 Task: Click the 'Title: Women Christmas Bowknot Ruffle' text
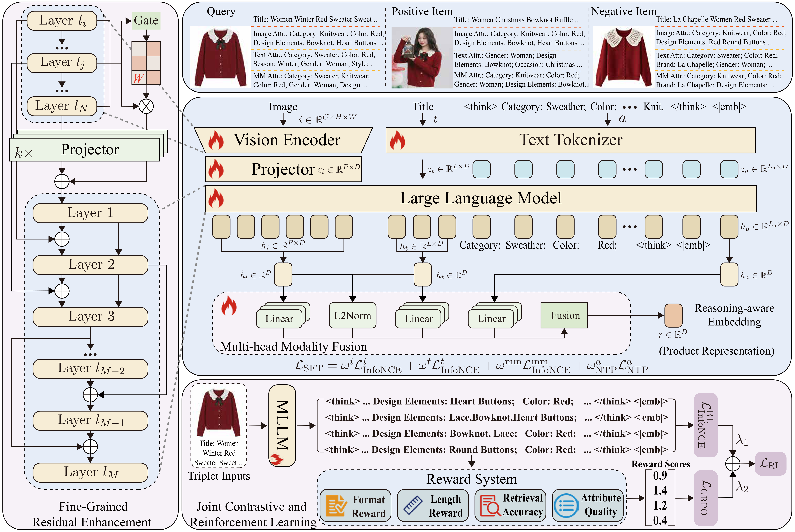coord(517,20)
